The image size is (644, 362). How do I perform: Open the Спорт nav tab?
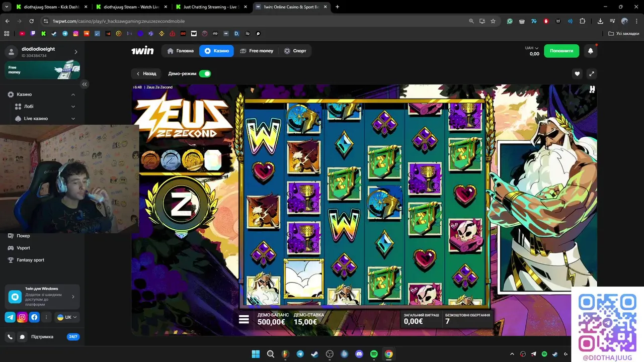[x=295, y=51]
